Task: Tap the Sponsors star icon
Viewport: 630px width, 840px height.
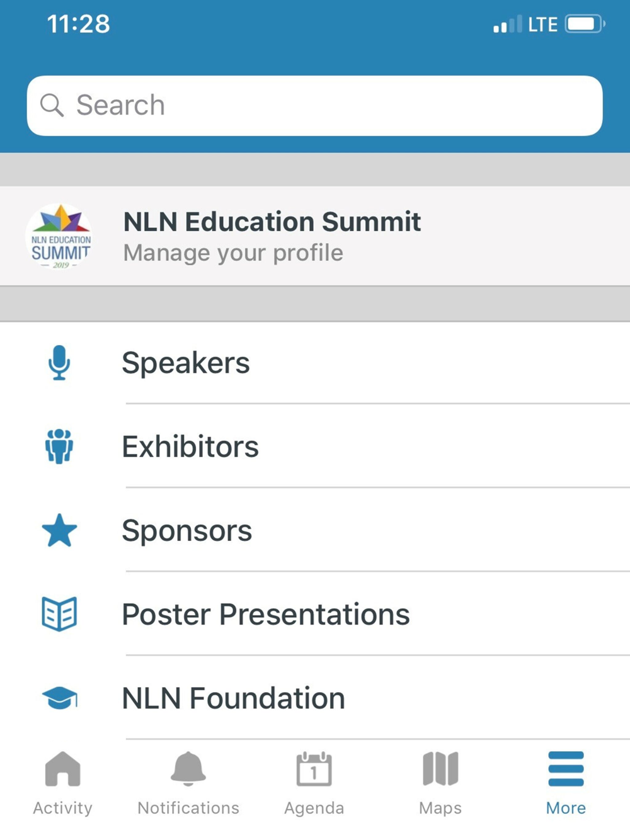Action: (59, 530)
